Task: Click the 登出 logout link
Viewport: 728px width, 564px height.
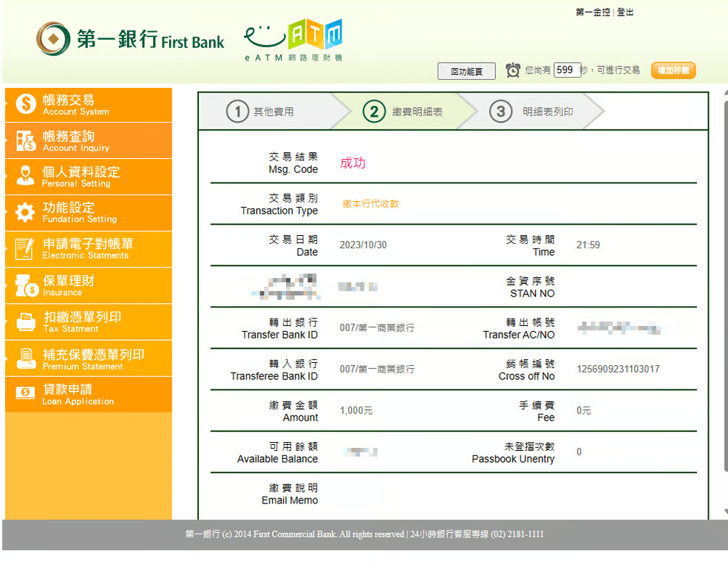Action: pyautogui.click(x=625, y=12)
